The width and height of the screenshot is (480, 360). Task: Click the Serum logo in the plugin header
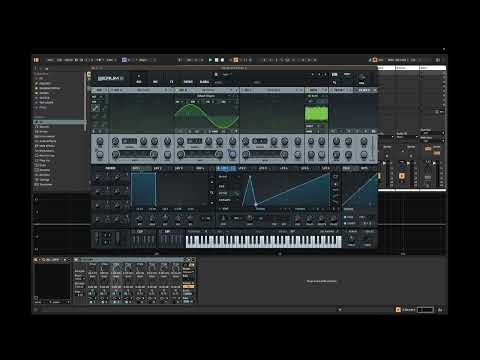point(110,78)
